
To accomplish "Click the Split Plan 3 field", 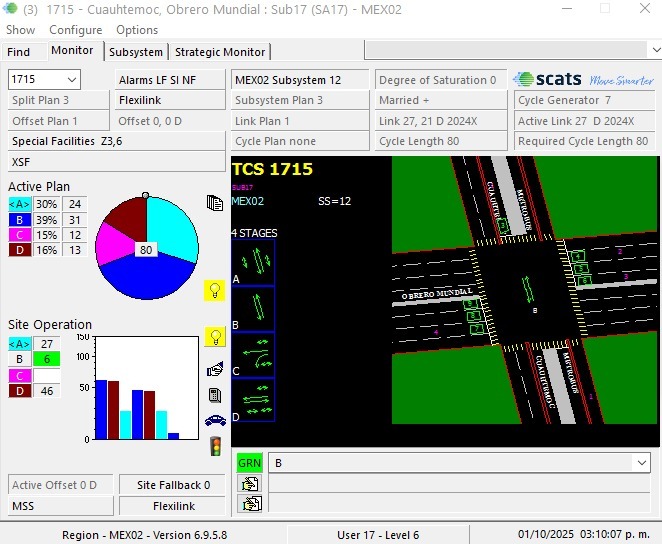I will click(58, 100).
